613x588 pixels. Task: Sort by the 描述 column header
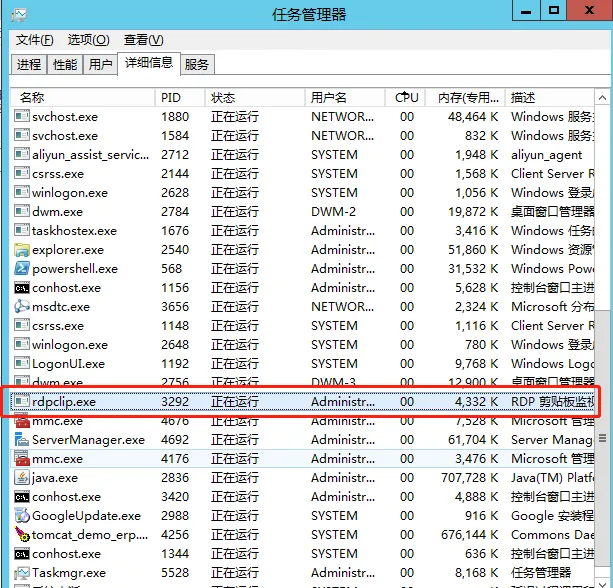[x=550, y=97]
